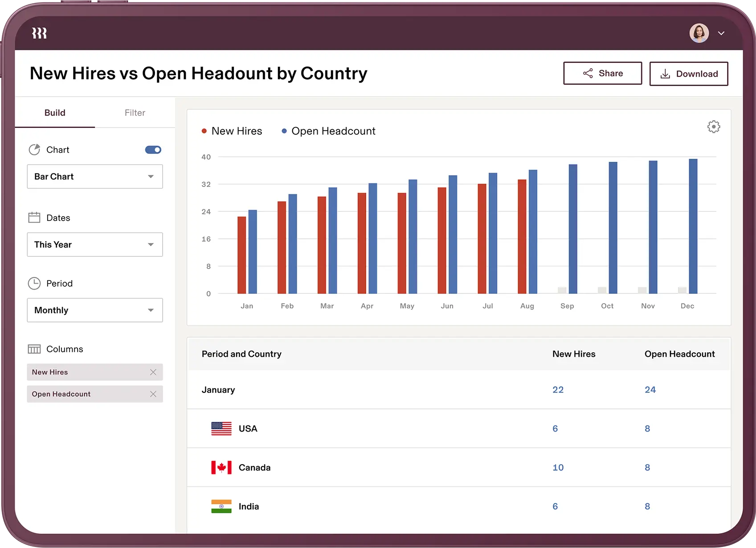Image resolution: width=756 pixels, height=548 pixels.
Task: Remove the New Hires column chip
Action: click(x=153, y=372)
